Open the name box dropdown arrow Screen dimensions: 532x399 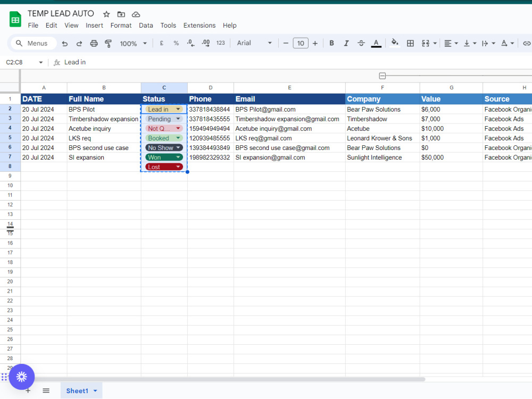coord(41,62)
